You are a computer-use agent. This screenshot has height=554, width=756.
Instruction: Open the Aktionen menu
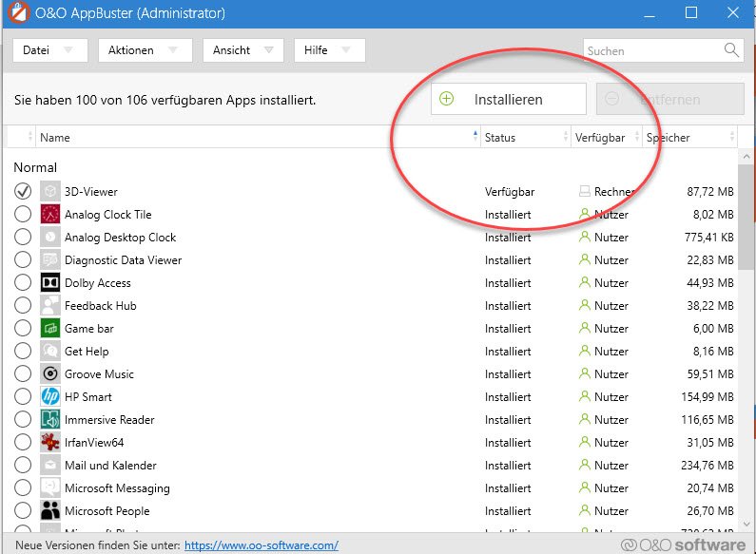pos(144,50)
